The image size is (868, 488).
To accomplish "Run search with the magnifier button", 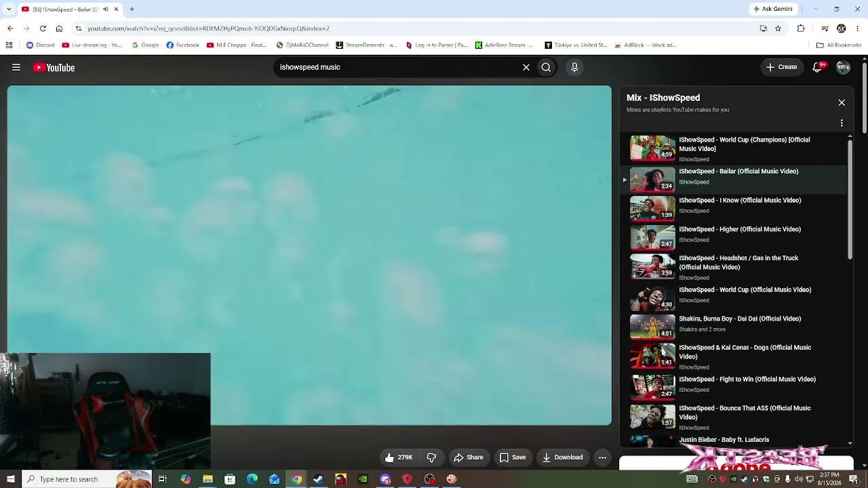I will tap(546, 67).
